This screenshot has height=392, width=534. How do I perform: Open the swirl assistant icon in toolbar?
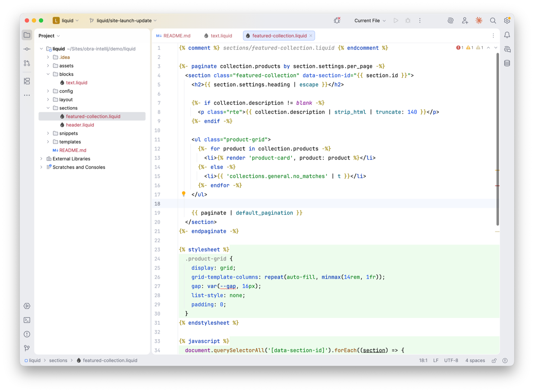tap(451, 20)
